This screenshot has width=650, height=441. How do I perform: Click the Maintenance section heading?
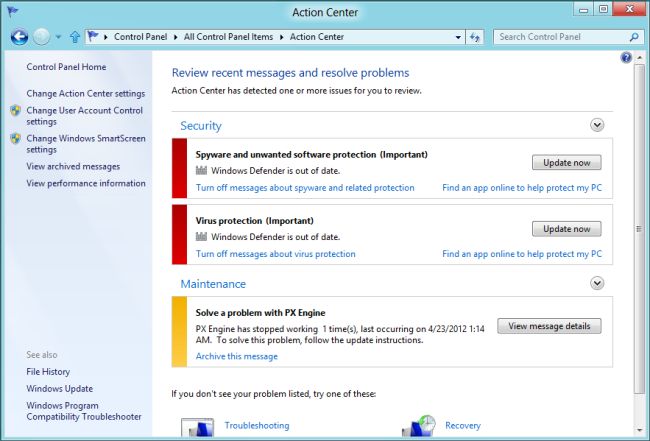(x=213, y=284)
